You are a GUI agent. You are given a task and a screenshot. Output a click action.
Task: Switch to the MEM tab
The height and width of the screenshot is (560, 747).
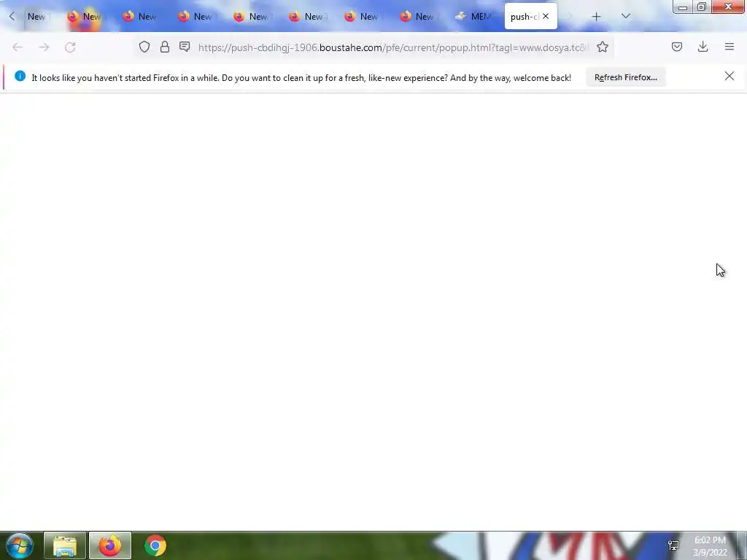coord(473,17)
